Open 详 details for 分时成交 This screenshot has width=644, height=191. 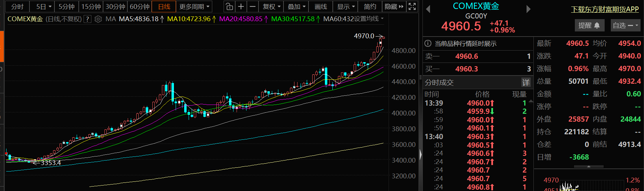(x=526, y=82)
